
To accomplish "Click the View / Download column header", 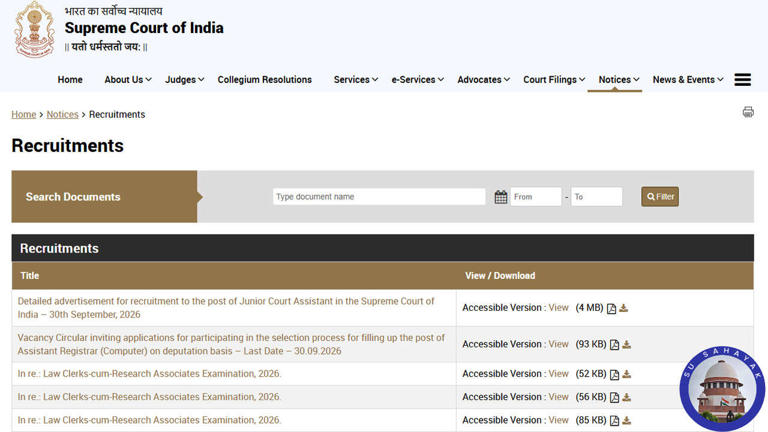I will point(500,276).
